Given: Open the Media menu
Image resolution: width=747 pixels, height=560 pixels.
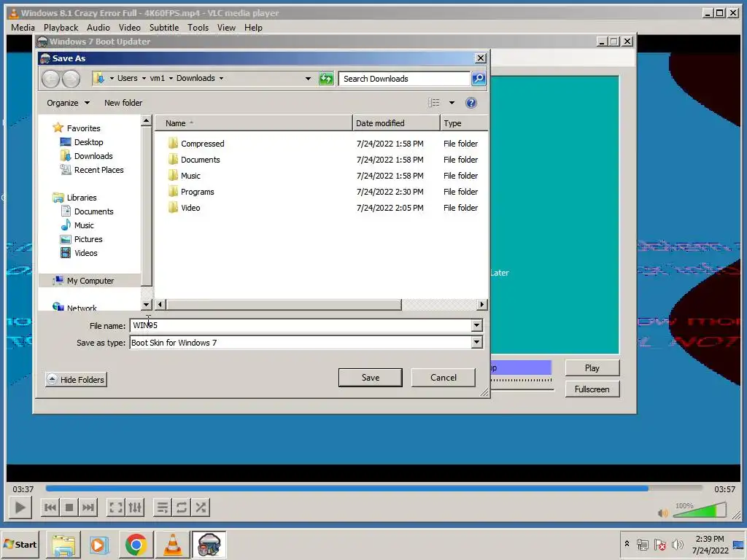Looking at the screenshot, I should click(23, 28).
